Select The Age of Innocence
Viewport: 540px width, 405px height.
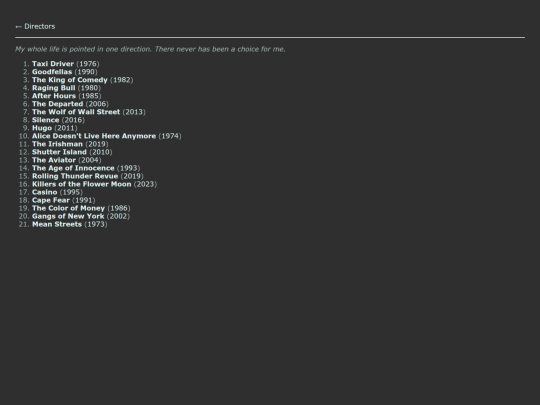point(73,168)
